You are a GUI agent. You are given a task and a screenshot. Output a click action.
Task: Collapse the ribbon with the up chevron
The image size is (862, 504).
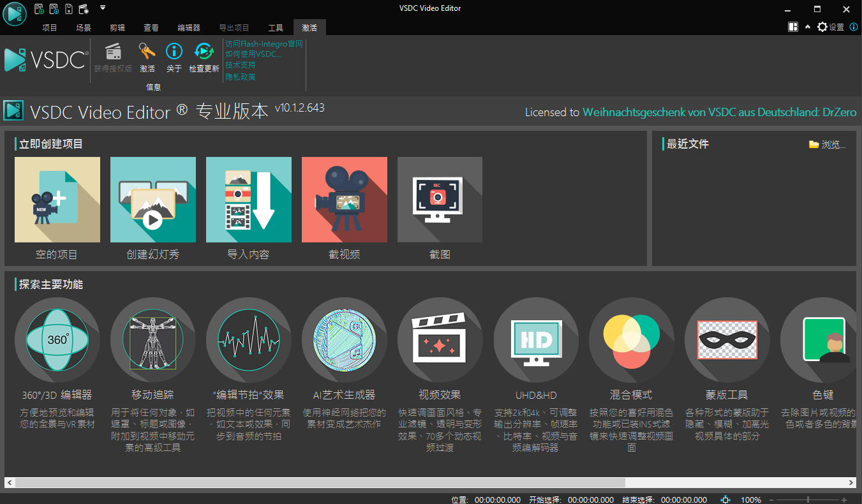pyautogui.click(x=808, y=27)
